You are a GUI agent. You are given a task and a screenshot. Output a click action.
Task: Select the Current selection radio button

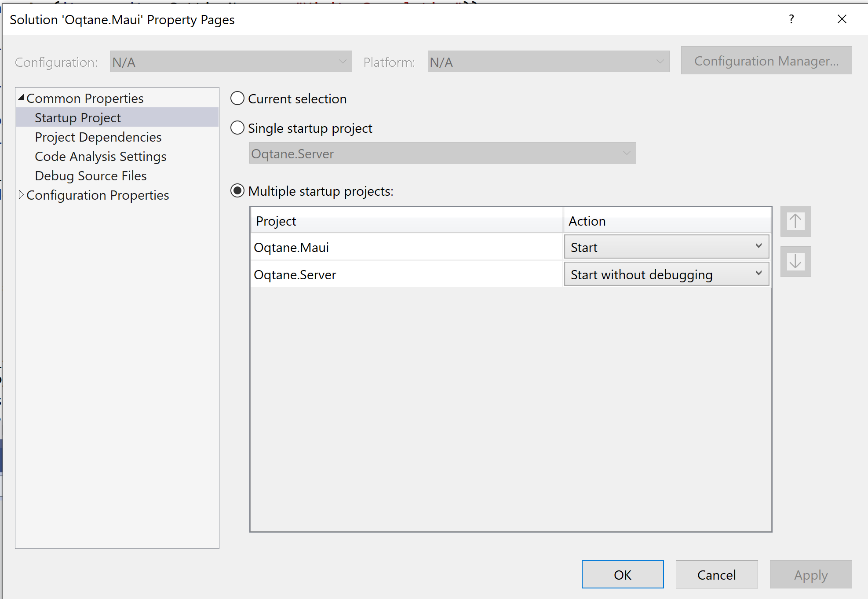click(x=237, y=99)
